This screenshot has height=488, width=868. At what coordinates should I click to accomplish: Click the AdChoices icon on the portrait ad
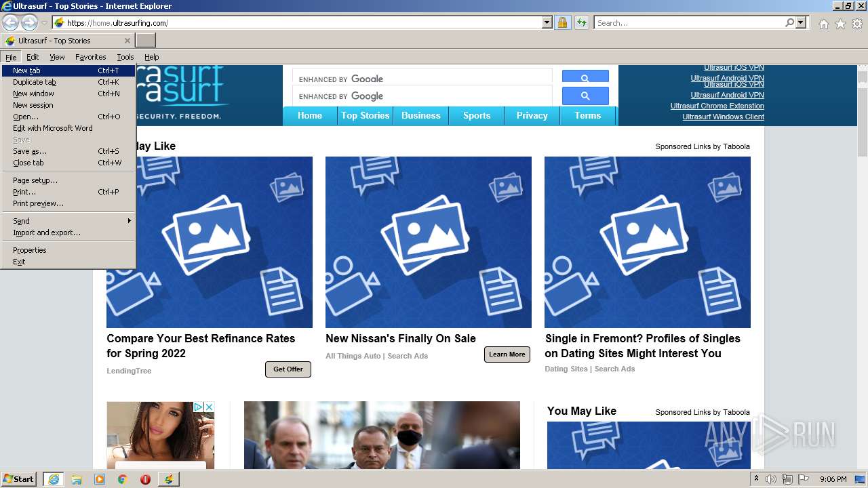point(199,407)
